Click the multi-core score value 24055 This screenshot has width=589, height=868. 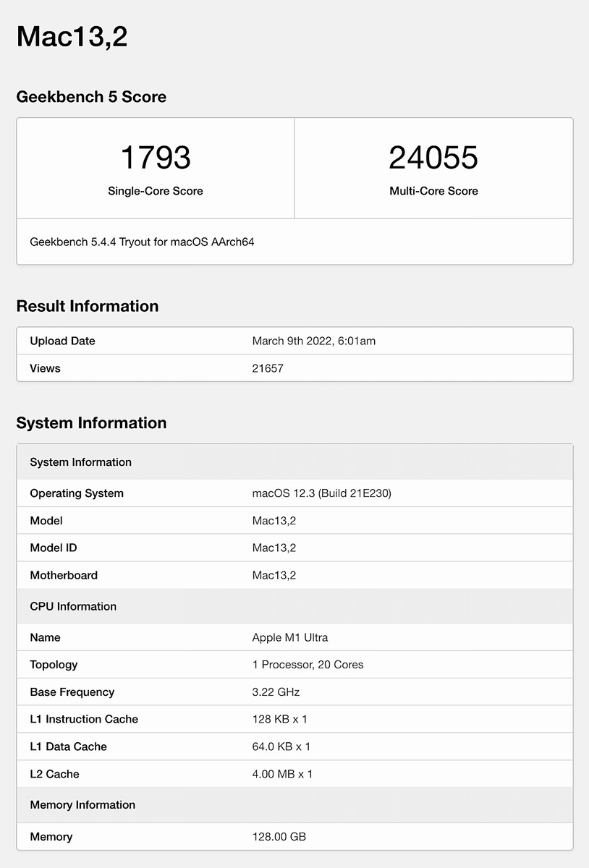point(433,158)
